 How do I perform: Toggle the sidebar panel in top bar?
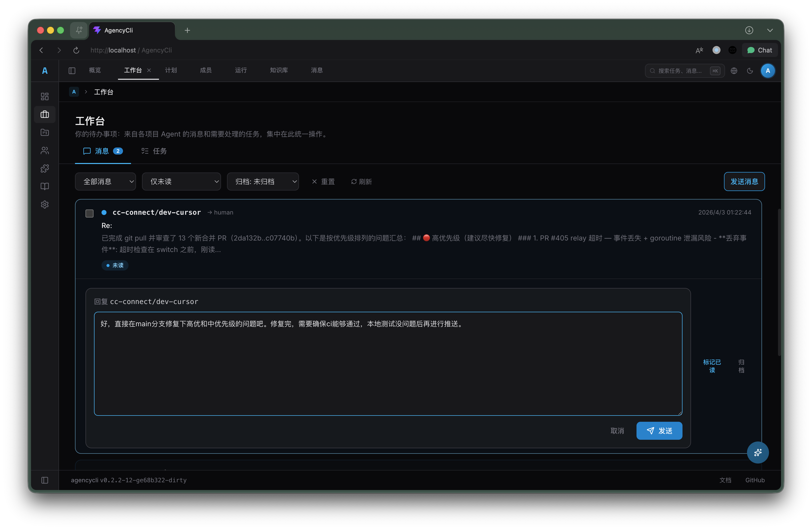[x=72, y=71]
